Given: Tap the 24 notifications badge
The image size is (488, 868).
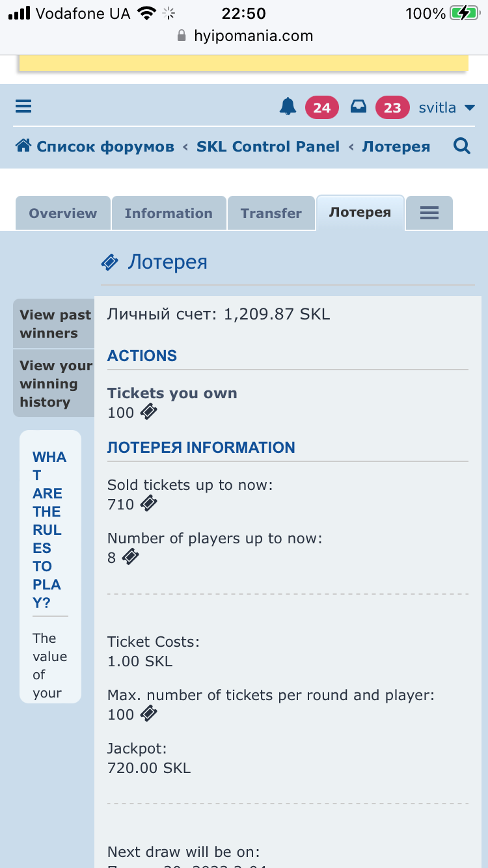Looking at the screenshot, I should pyautogui.click(x=321, y=107).
